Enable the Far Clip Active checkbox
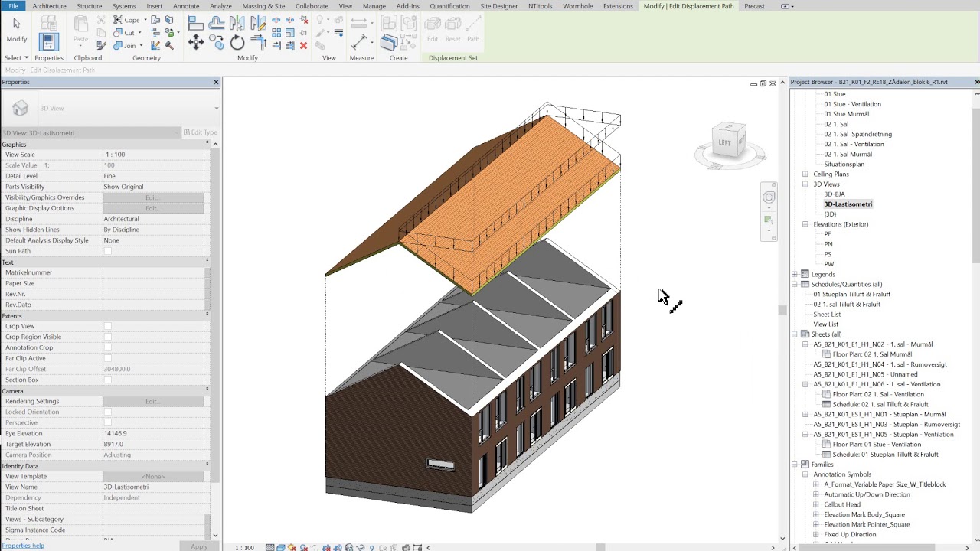980x551 pixels. coord(107,358)
